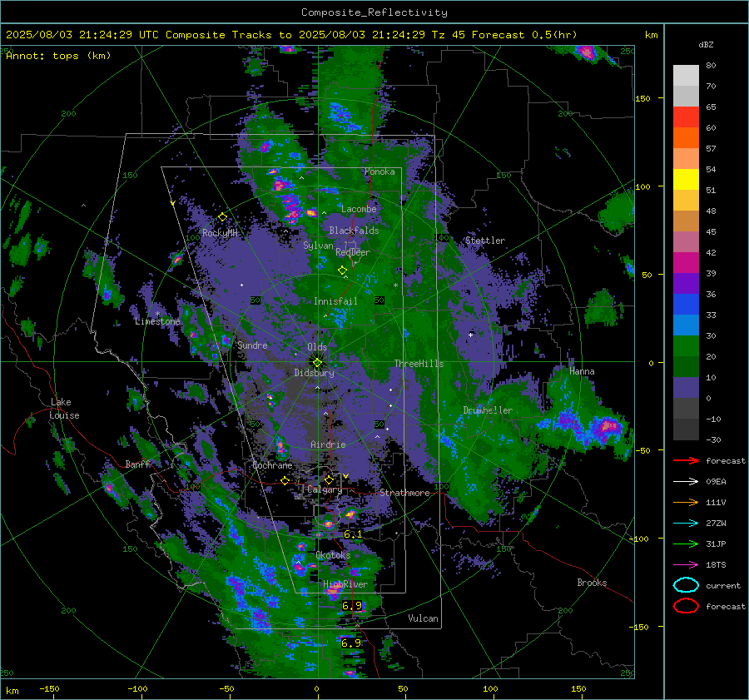
Task: Click the UTC Composite Tracks timestamp header
Action: pyautogui.click(x=291, y=35)
